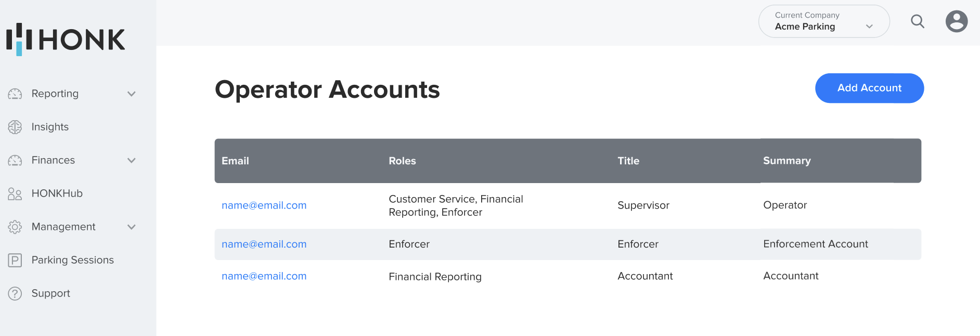Image resolution: width=980 pixels, height=336 pixels.
Task: Open search with the magnifier icon
Action: click(918, 21)
